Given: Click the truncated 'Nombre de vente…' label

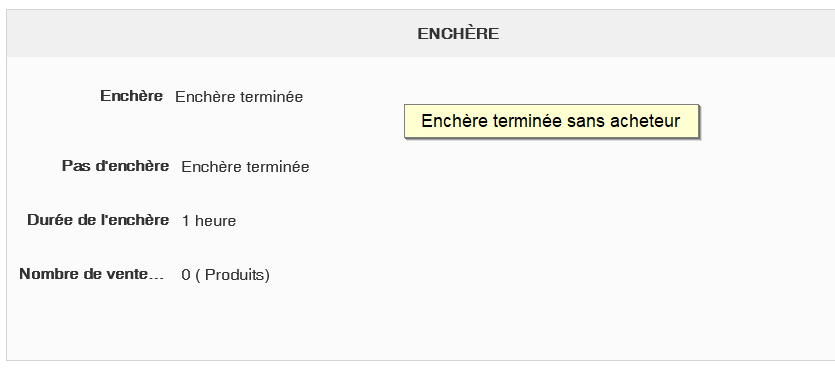Looking at the screenshot, I should coord(92,274).
